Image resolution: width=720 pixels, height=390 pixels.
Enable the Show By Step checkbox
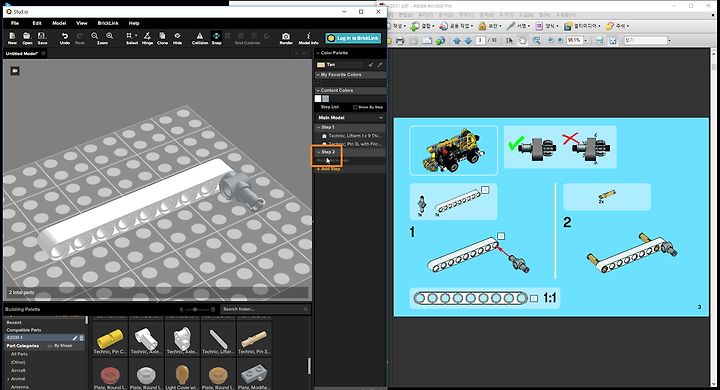355,107
